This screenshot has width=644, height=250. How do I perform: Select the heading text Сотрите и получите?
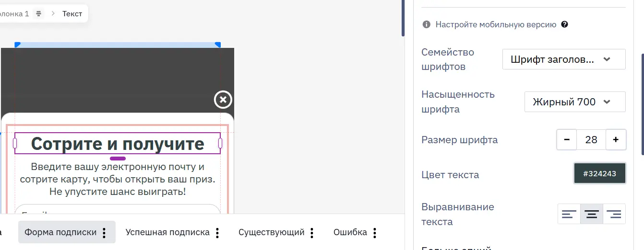[118, 143]
